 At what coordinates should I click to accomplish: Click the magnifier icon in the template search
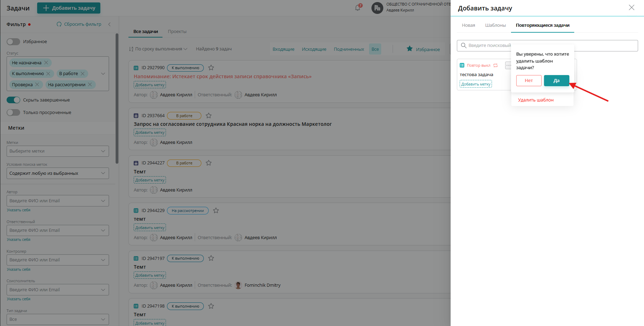pos(463,46)
